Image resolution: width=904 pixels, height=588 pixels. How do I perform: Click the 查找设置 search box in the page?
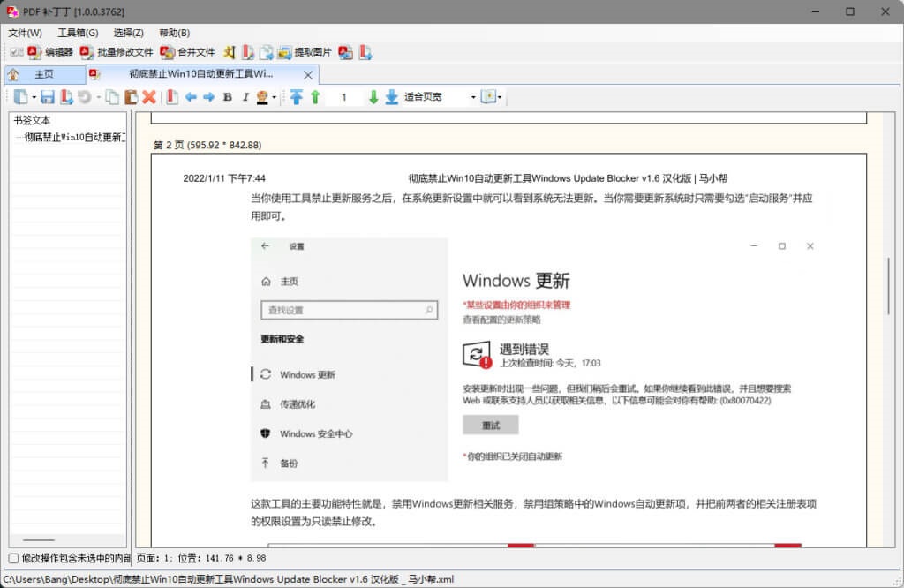349,310
